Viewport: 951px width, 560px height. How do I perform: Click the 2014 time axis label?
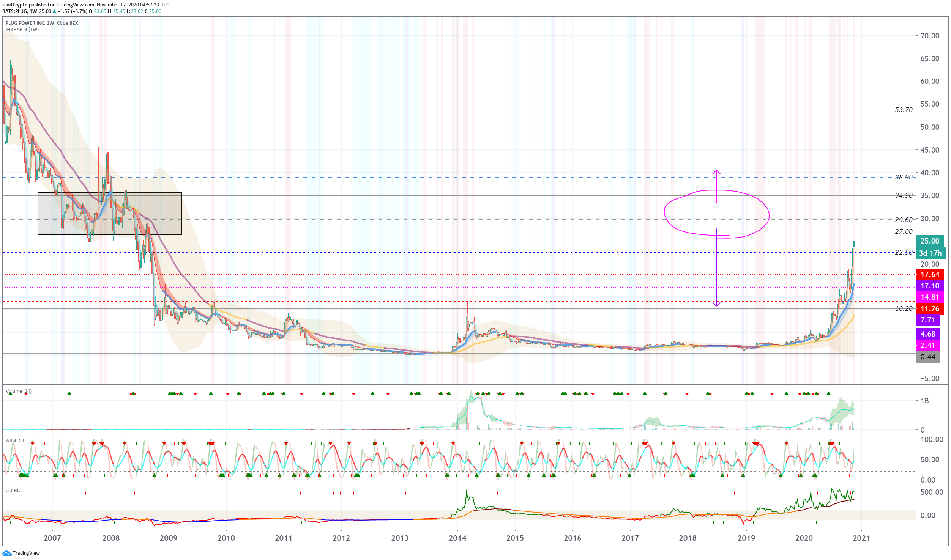coord(457,538)
